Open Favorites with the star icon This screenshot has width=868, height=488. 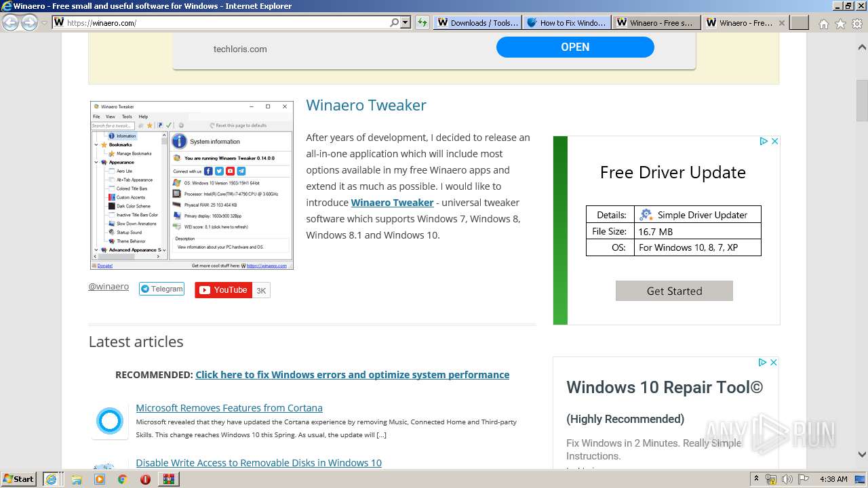[x=840, y=23]
